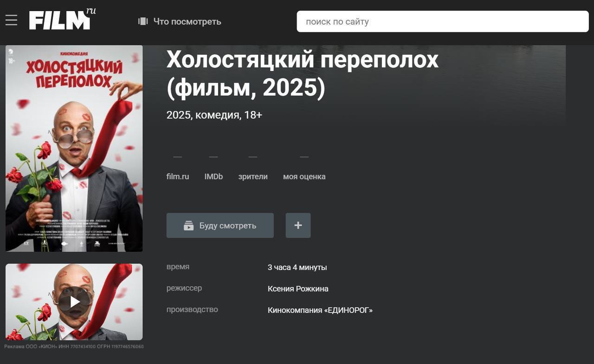594x364 pixels.
Task: Click the 'Буду смотреть' button
Action: [220, 225]
